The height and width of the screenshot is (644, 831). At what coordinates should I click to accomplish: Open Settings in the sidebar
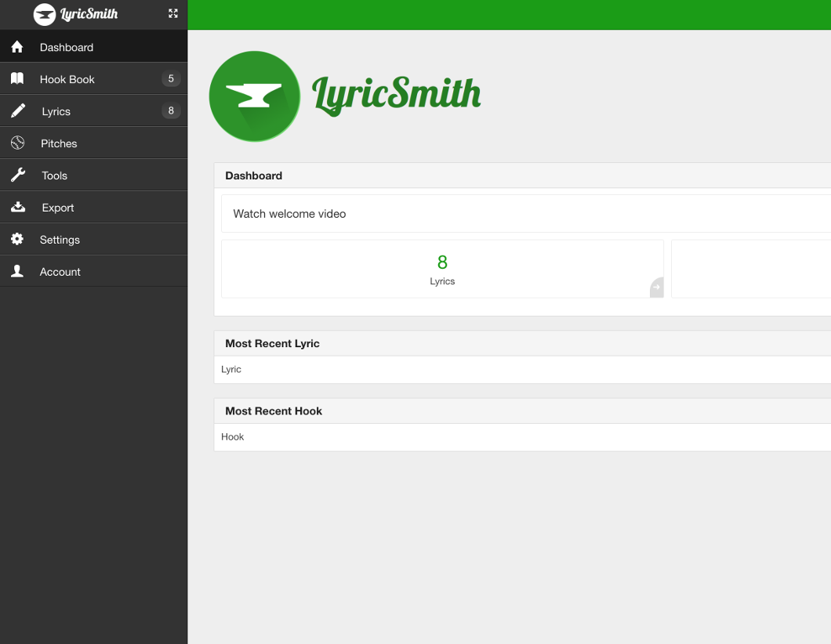pyautogui.click(x=94, y=239)
